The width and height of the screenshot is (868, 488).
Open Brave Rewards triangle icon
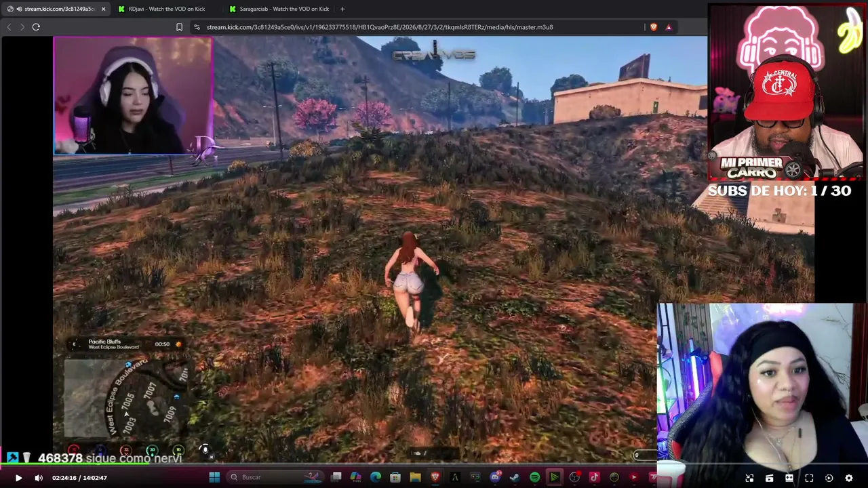coord(669,27)
